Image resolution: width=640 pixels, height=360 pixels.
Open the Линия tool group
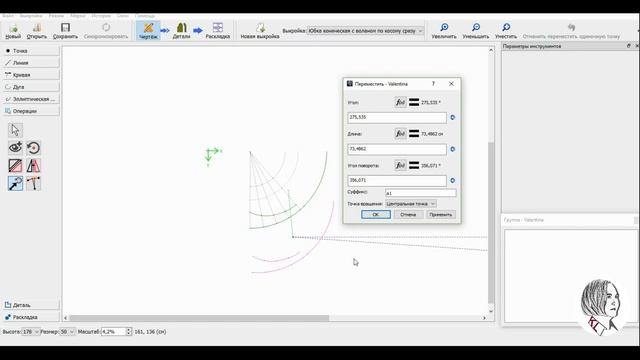[31, 63]
